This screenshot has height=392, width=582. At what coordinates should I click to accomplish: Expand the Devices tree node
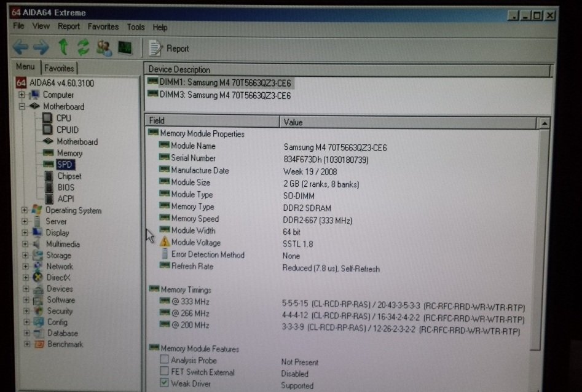click(26, 289)
